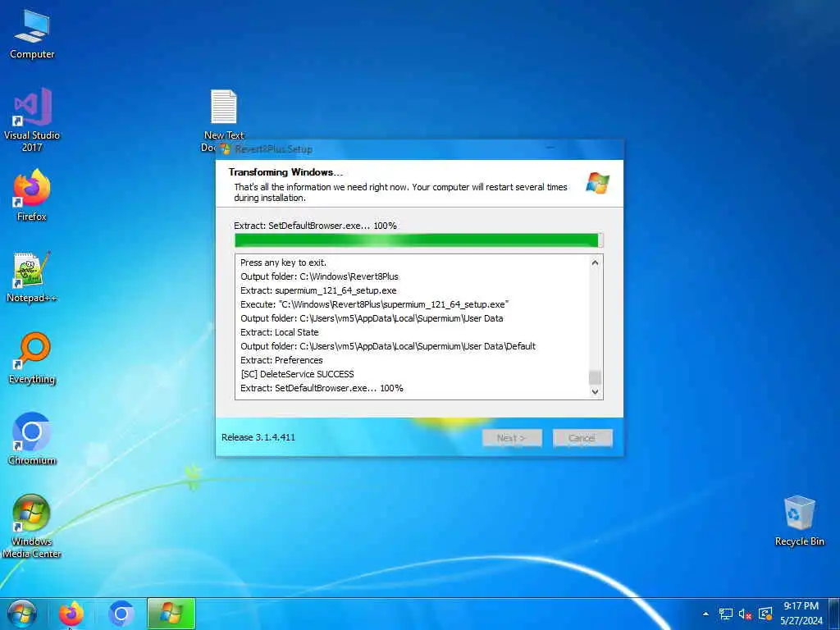This screenshot has width=840, height=630.
Task: Click the Revert8Plus Setup taskbar button
Action: 171,614
